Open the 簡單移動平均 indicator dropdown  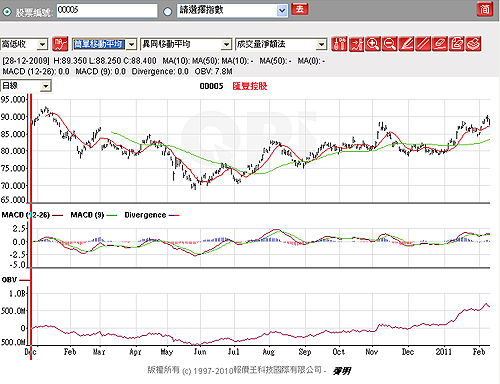(x=104, y=44)
